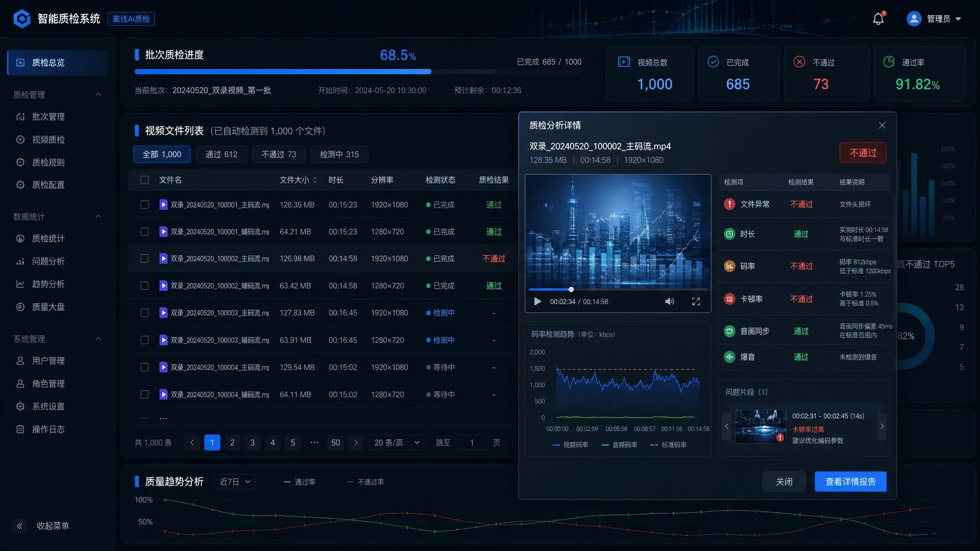
Task: Show next problem clip with right arrow
Action: pos(881,426)
